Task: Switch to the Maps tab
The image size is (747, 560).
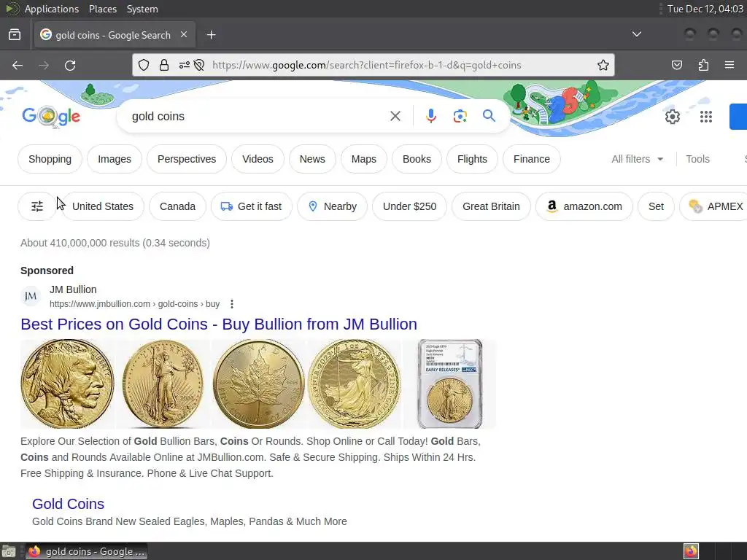Action: point(364,159)
